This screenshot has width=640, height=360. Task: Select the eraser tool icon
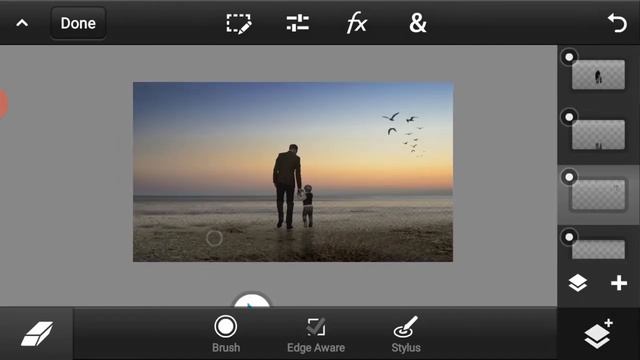(37, 334)
